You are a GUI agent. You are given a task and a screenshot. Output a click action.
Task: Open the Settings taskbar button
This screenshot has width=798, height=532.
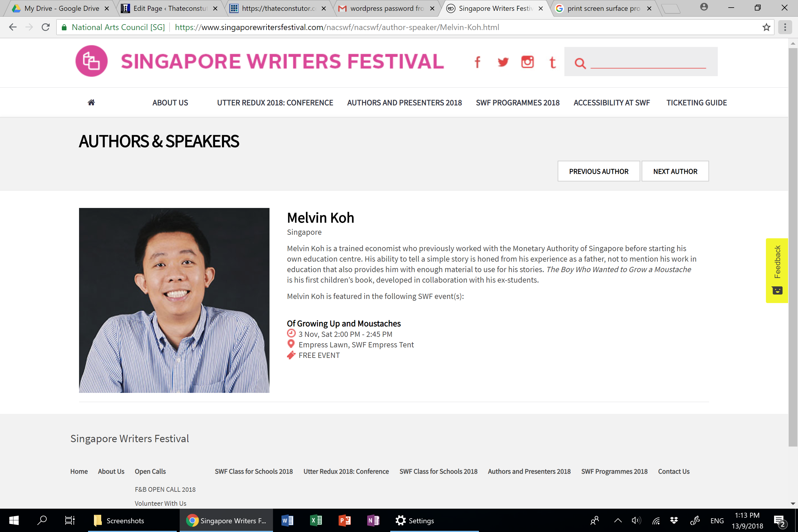tap(434, 520)
